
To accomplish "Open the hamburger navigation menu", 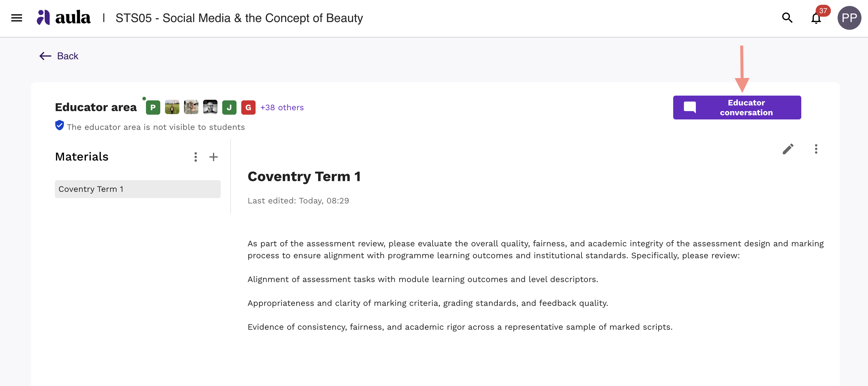I will tap(16, 18).
